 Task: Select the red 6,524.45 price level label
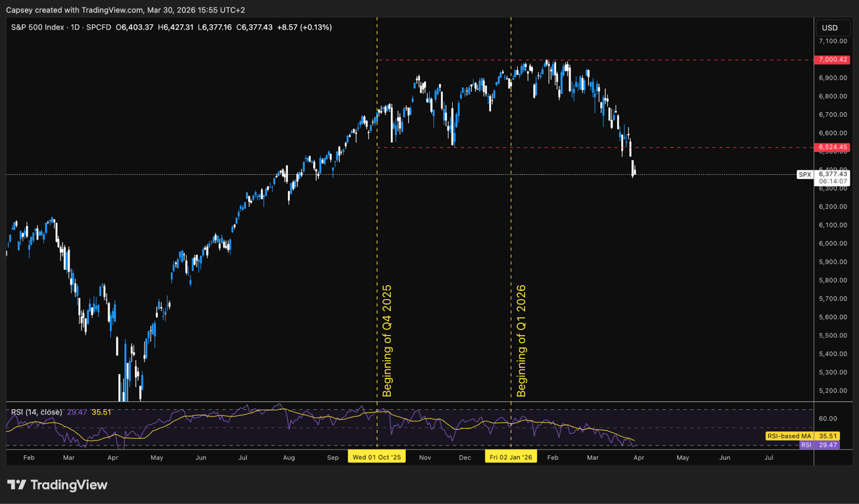click(833, 147)
